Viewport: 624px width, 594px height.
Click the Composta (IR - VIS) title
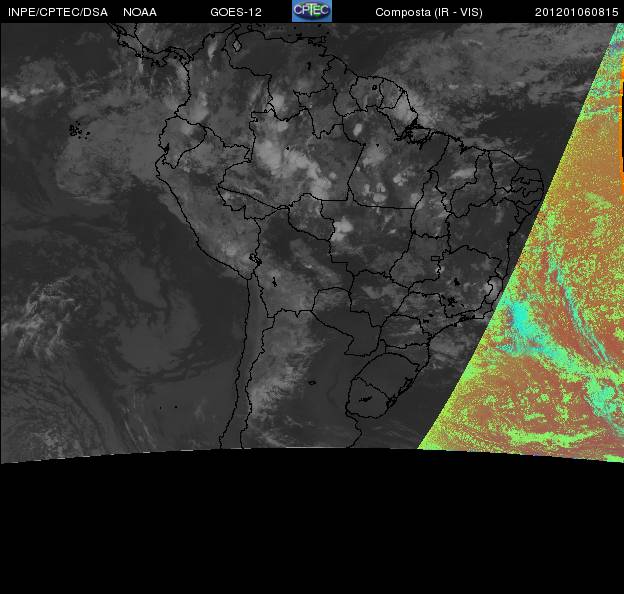coord(429,12)
